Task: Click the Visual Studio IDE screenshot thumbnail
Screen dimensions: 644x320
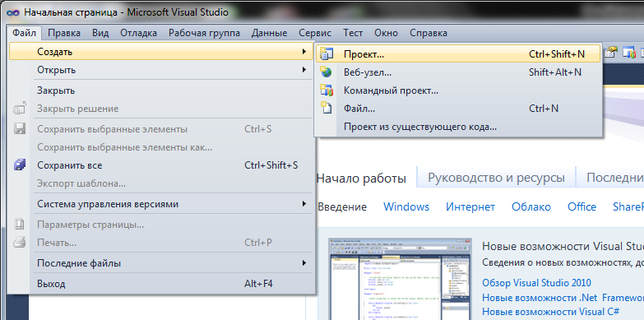Action: [x=400, y=280]
